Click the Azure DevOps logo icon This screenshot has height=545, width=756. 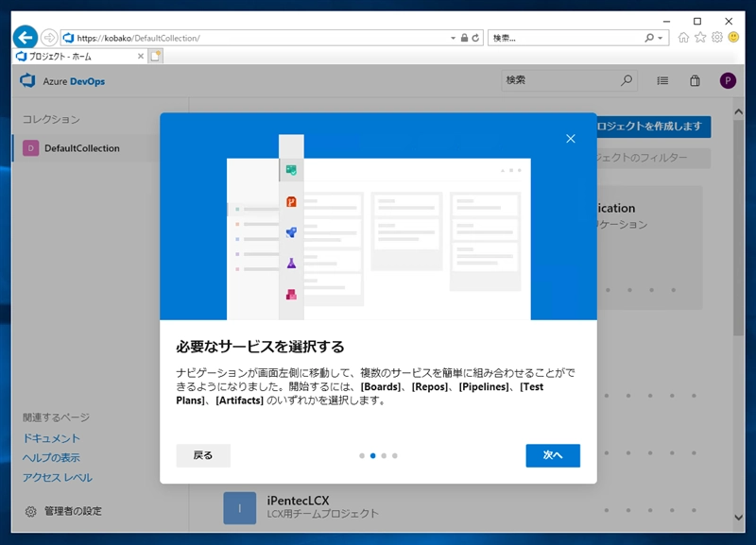[x=27, y=80]
